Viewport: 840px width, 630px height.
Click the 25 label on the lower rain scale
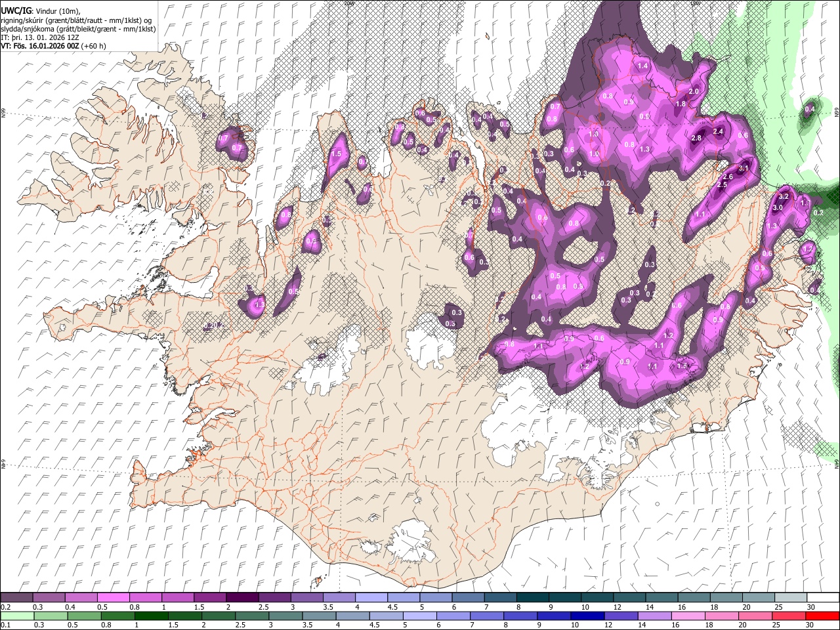coord(776,625)
